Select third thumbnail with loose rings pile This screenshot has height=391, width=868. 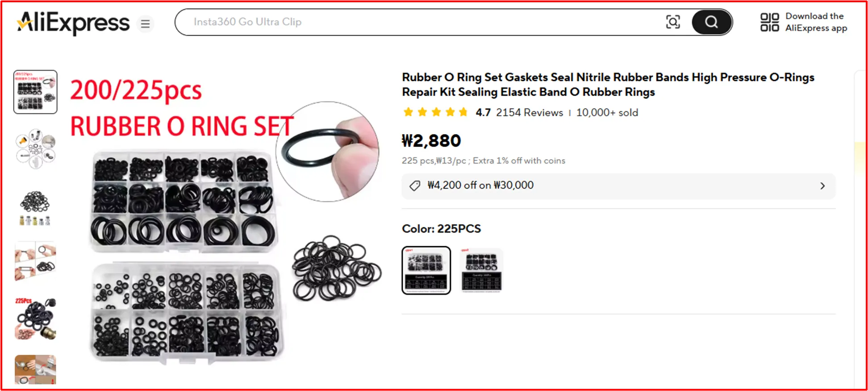(x=35, y=207)
